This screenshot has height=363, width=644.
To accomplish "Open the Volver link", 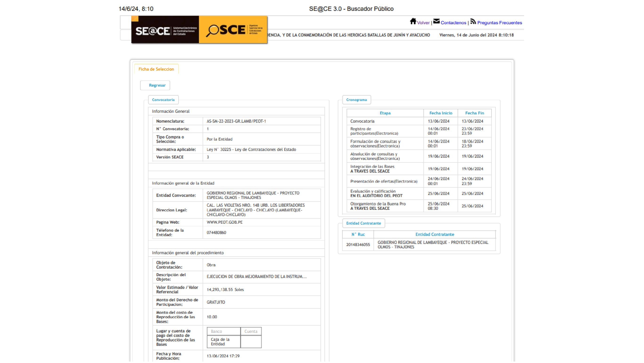I will point(423,23).
